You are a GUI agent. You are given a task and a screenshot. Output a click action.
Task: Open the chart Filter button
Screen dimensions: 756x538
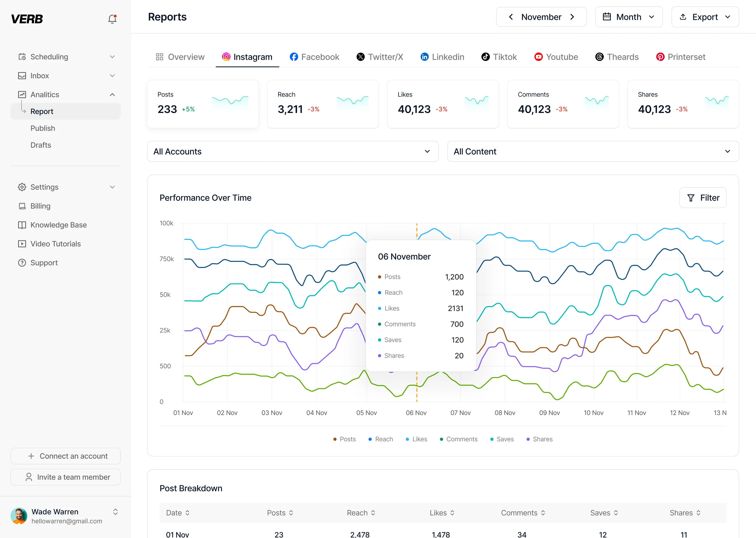(703, 198)
